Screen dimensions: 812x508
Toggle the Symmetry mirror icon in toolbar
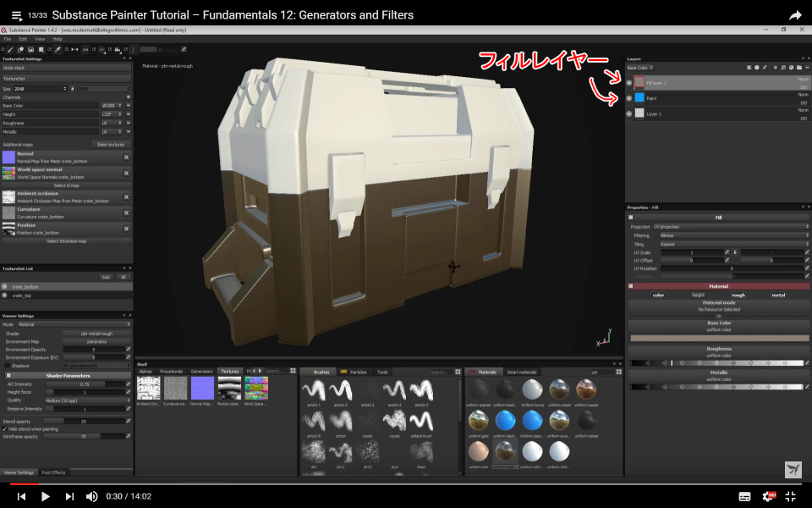tap(74, 49)
